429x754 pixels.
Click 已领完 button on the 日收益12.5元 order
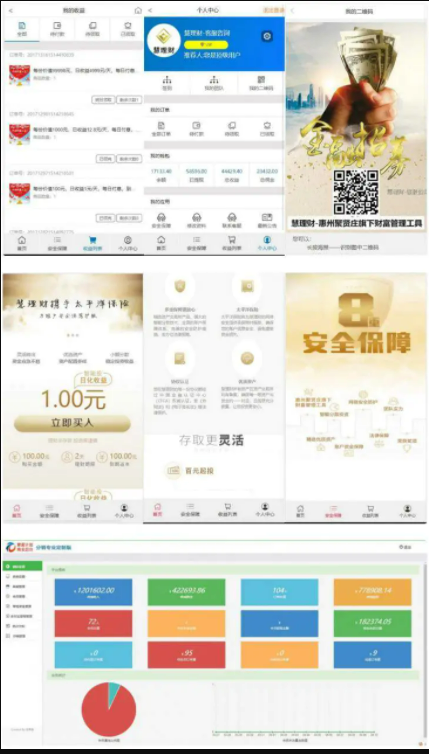coord(105,159)
